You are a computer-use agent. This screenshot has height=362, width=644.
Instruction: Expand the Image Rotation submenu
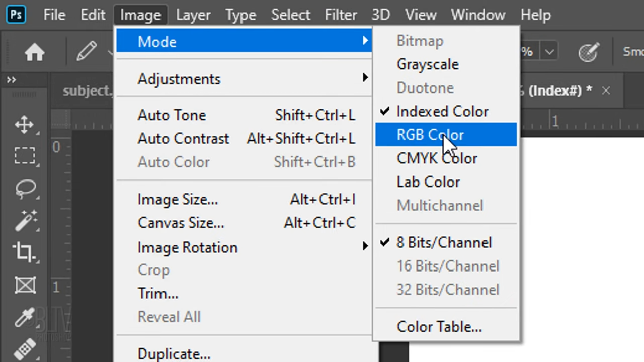[x=187, y=247]
